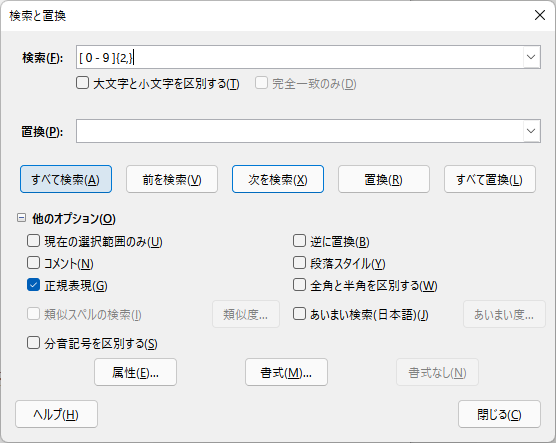
Task: Check 分音記号を区別する option
Action: 33,343
